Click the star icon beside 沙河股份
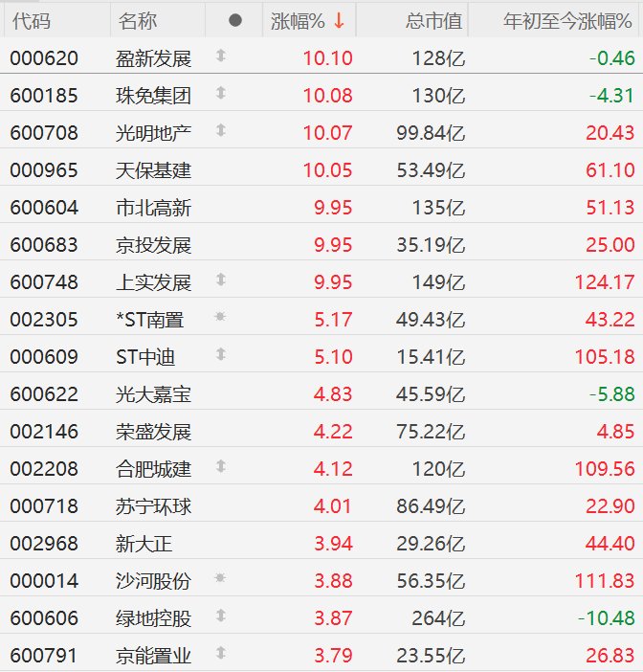This screenshot has width=643, height=672. (220, 578)
